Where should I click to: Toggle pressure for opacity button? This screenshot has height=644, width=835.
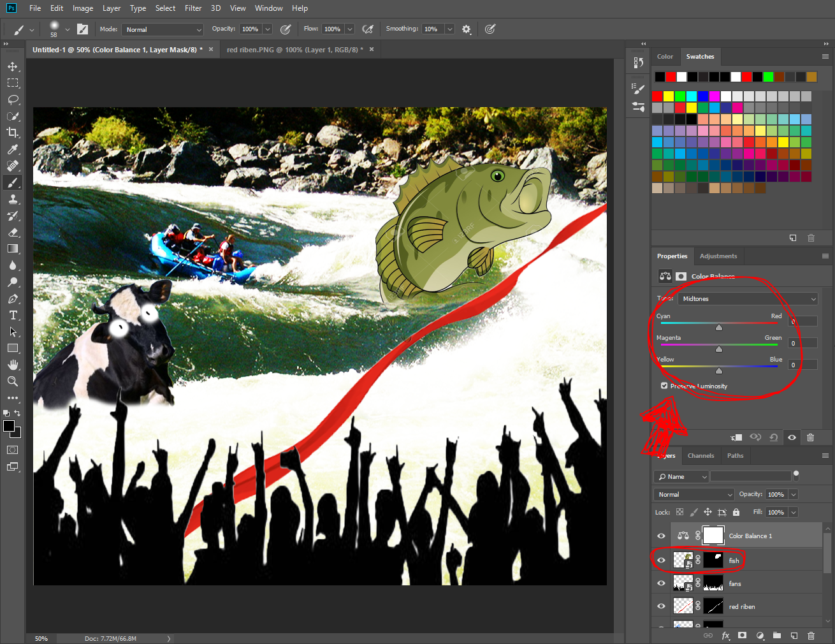point(286,29)
